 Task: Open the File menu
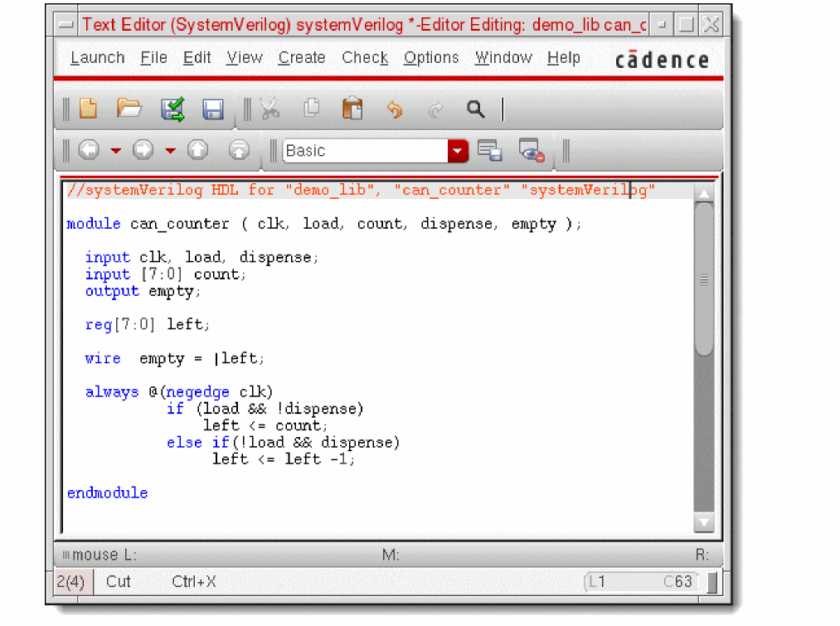pos(153,58)
